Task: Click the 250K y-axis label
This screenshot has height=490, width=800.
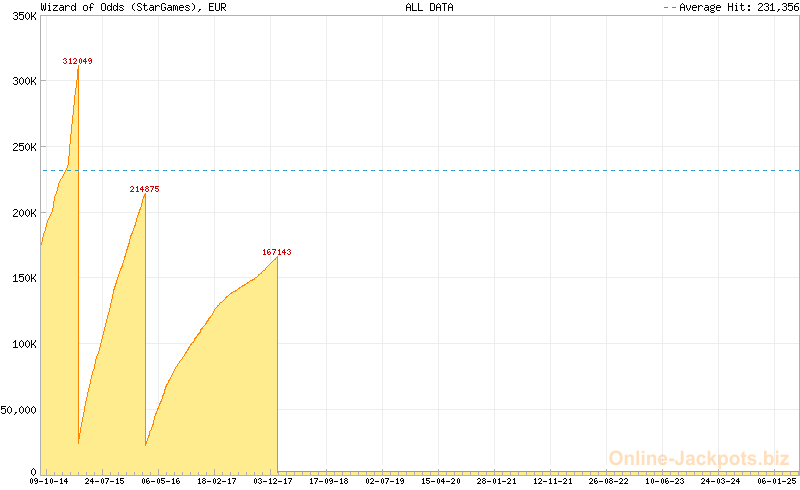Action: [22, 147]
